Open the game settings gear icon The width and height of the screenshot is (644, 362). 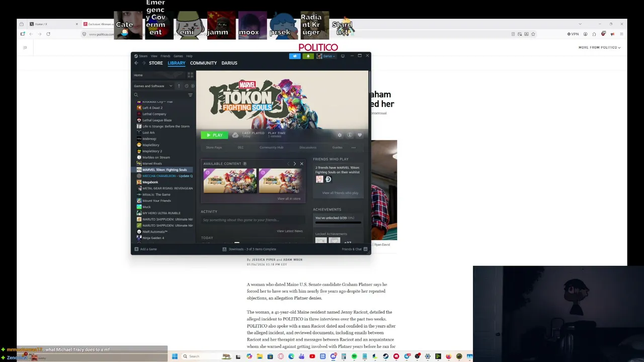[x=340, y=135]
